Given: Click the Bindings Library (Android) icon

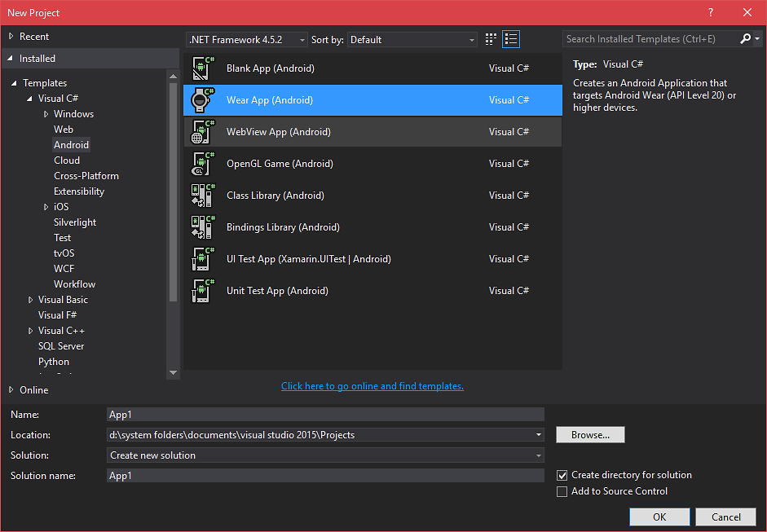Looking at the screenshot, I should coord(203,227).
